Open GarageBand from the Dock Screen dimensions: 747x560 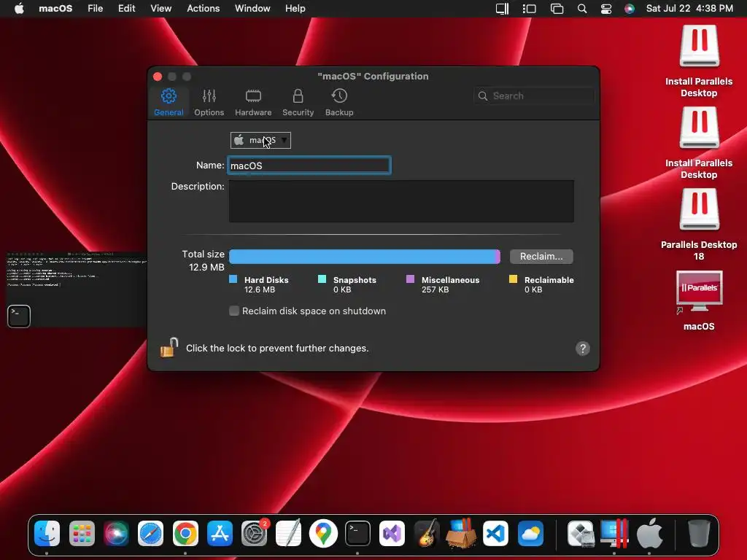pyautogui.click(x=426, y=533)
